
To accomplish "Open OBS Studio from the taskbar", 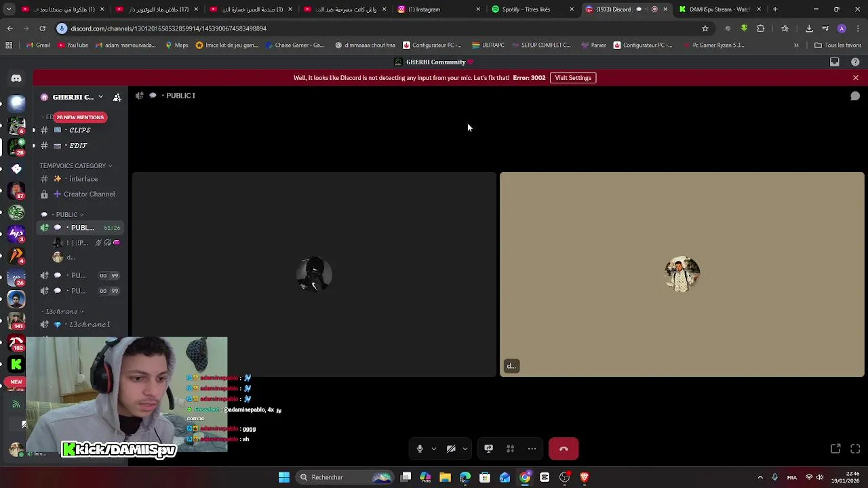I will [x=564, y=477].
